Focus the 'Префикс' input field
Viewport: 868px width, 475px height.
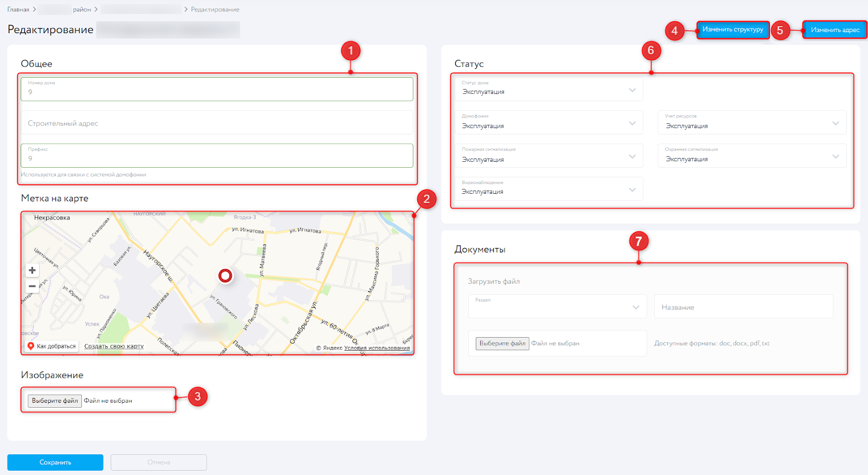click(x=217, y=156)
